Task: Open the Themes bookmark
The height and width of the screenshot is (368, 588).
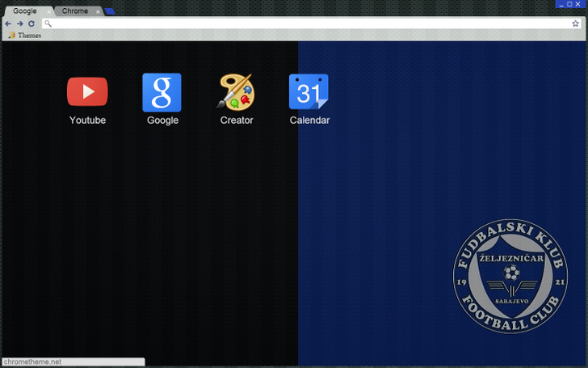Action: coord(25,36)
